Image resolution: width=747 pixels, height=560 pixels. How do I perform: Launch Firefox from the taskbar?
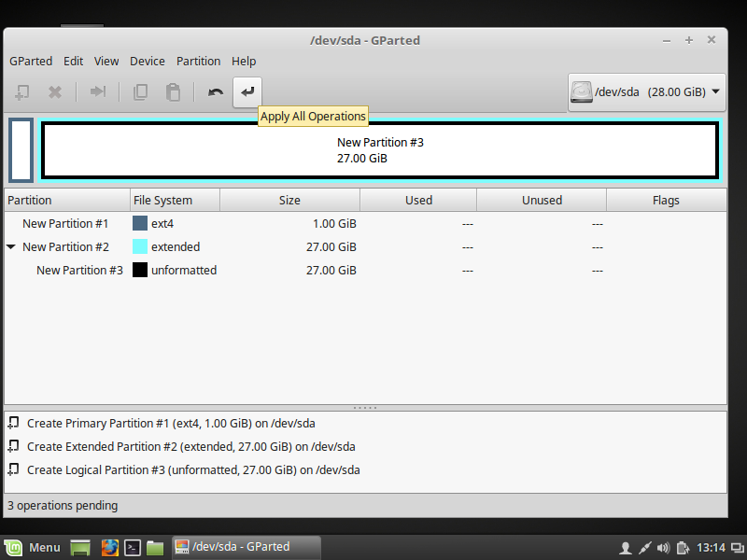point(109,548)
